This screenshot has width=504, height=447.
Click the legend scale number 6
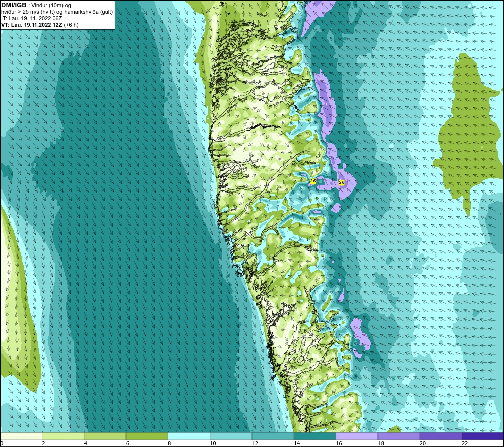pyautogui.click(x=128, y=443)
